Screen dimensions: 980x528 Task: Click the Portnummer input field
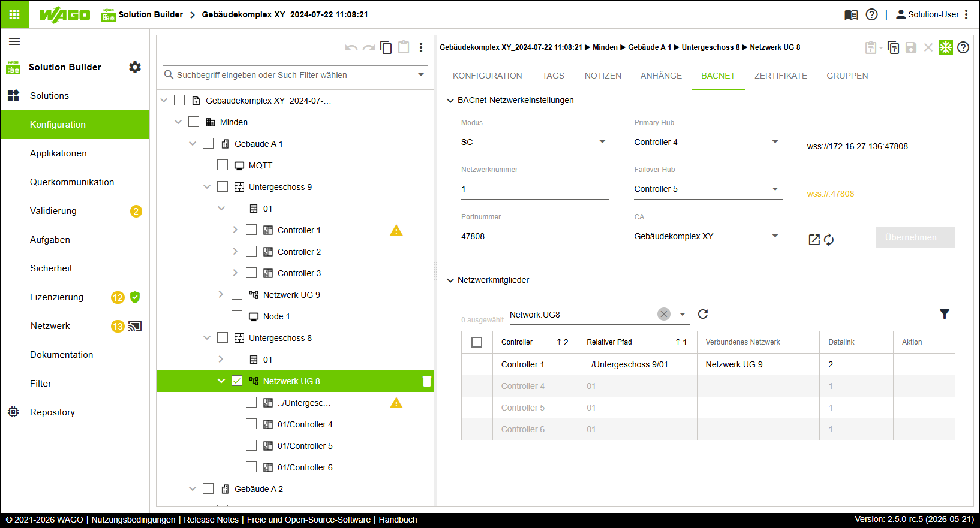[x=535, y=236]
